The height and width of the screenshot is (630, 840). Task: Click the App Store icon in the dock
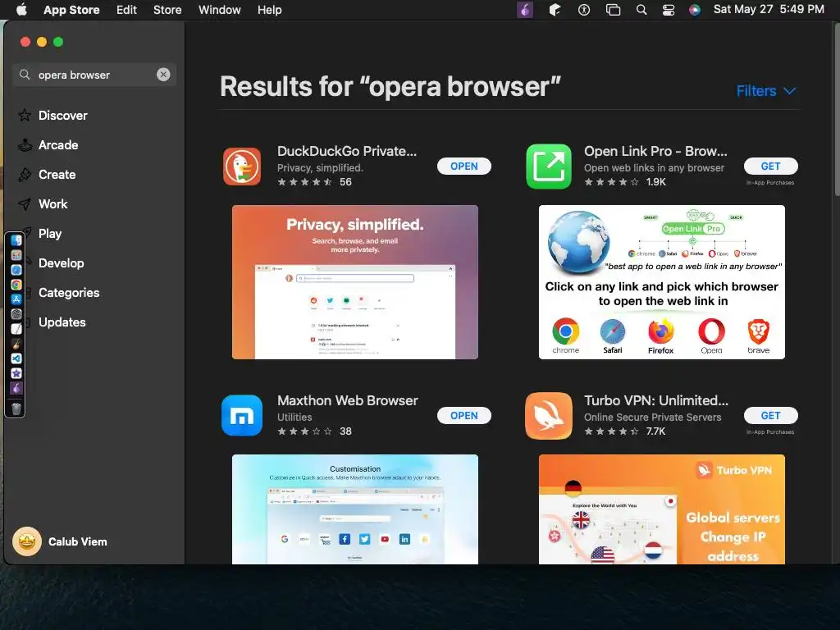coord(16,299)
